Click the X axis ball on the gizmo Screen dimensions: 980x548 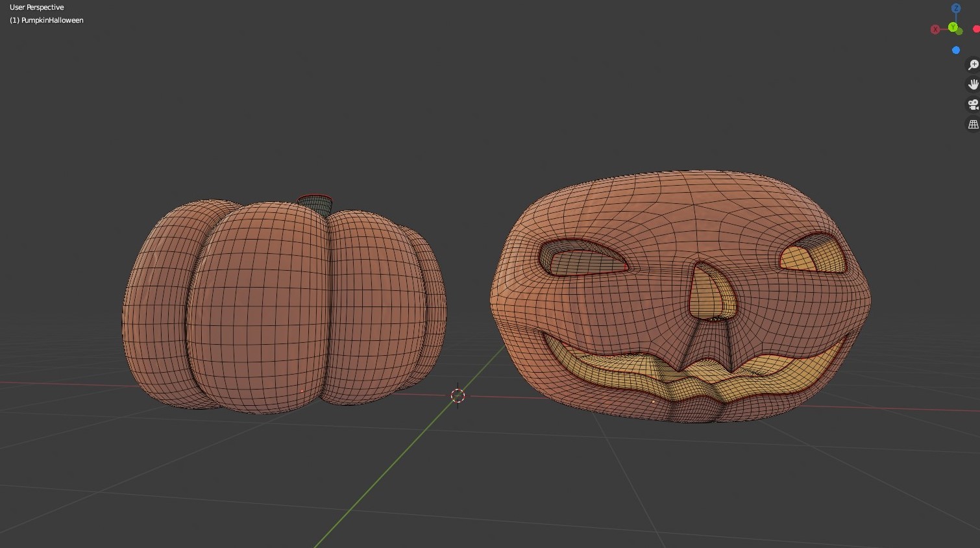tap(935, 29)
